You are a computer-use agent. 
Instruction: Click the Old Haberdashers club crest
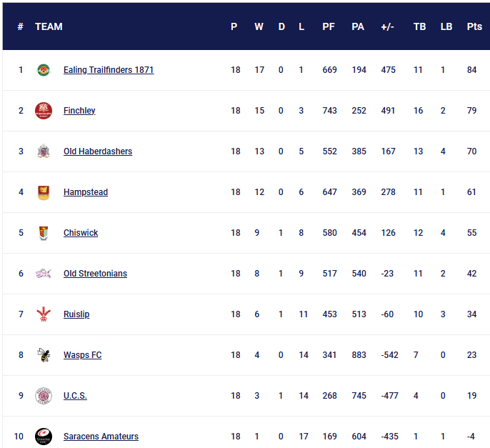coord(44,151)
